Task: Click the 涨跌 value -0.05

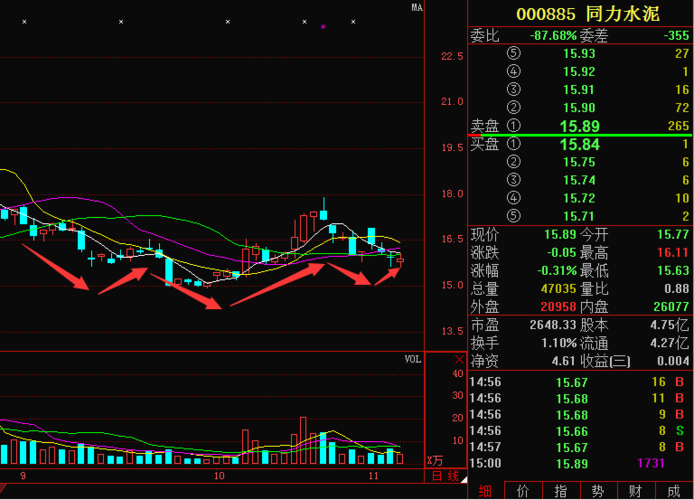Action: pyautogui.click(x=562, y=252)
